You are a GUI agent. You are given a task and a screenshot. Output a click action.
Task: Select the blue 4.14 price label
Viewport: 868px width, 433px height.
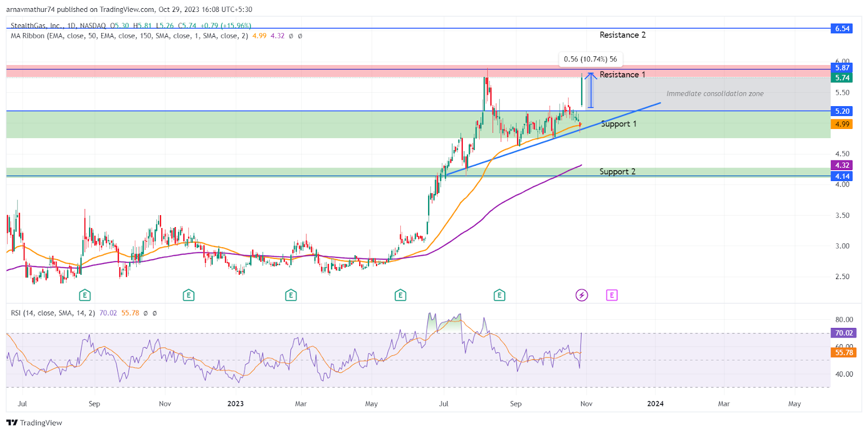[x=842, y=176]
